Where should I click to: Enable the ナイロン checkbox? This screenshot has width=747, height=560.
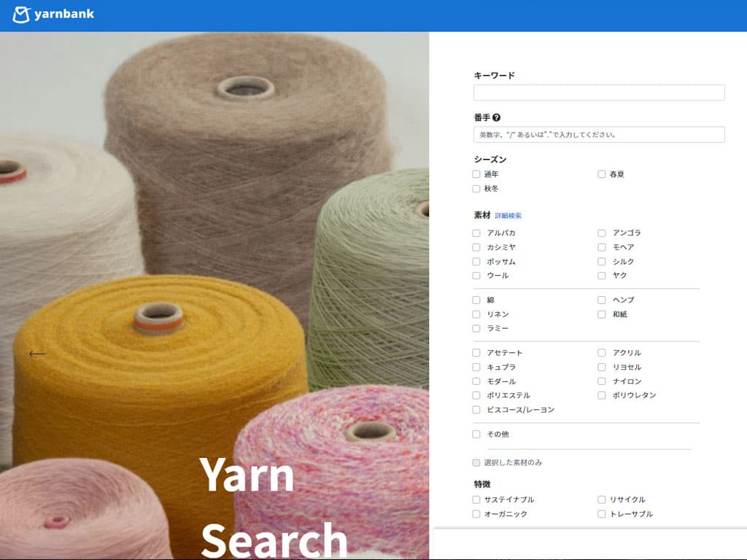click(602, 381)
